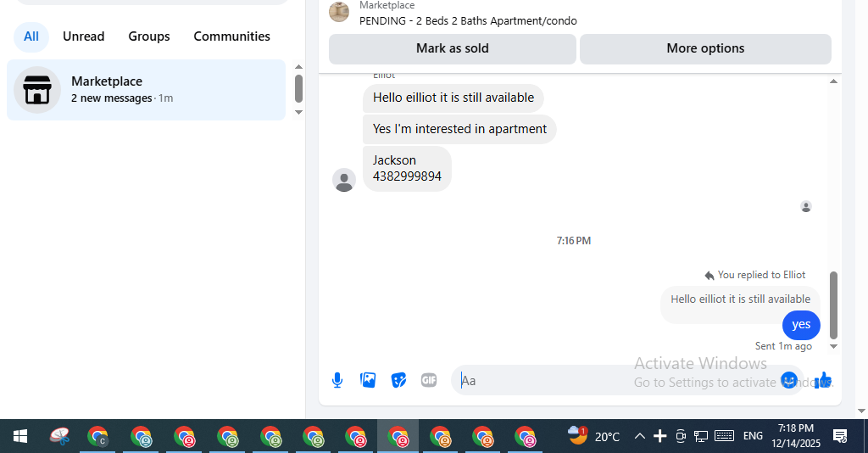Click the sender avatar beside Jackson message
868x453 pixels.
coord(344,180)
